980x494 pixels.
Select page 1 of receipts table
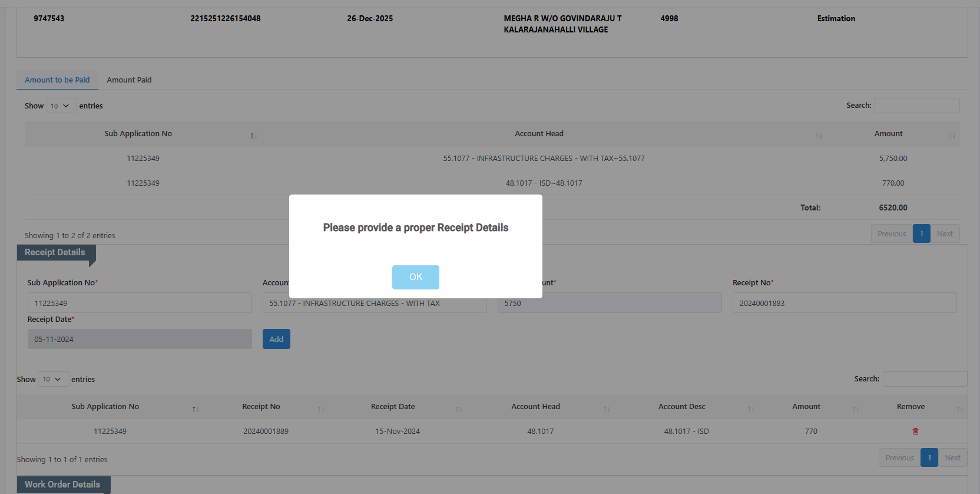click(x=929, y=458)
